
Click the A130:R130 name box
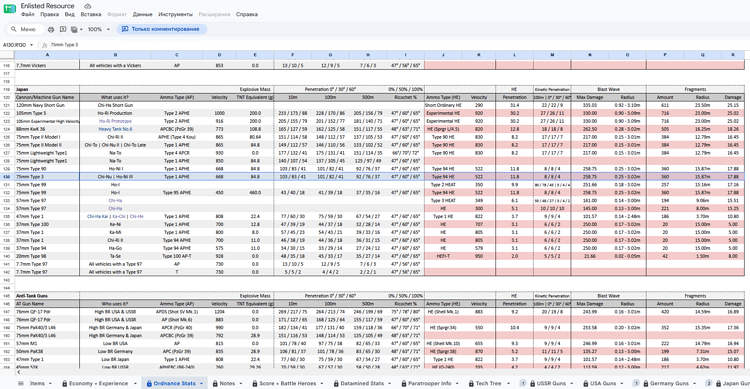pyautogui.click(x=18, y=45)
